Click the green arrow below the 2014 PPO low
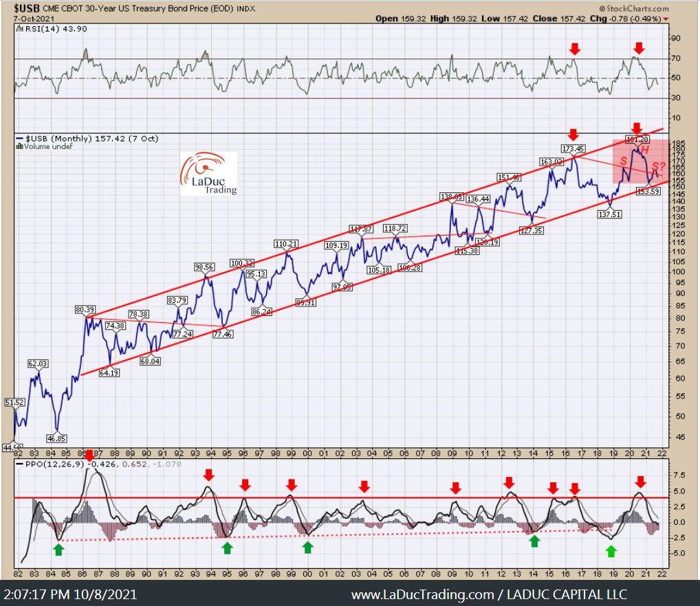The height and width of the screenshot is (606, 700). click(534, 541)
